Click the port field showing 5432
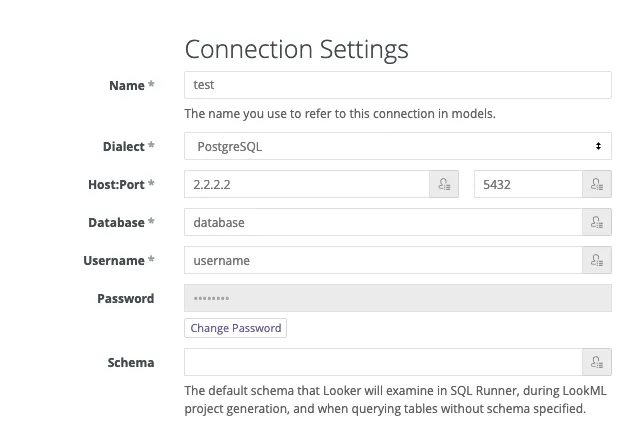626x428 pixels. coord(528,184)
